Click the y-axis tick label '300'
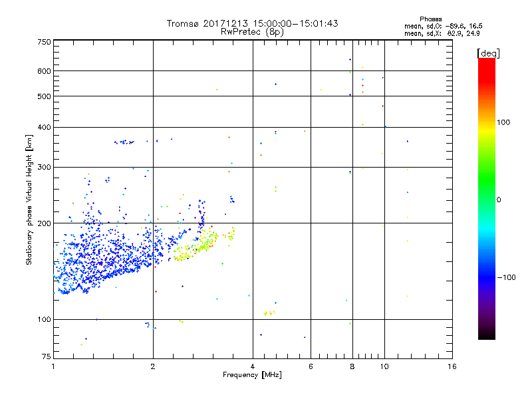 click(x=44, y=168)
